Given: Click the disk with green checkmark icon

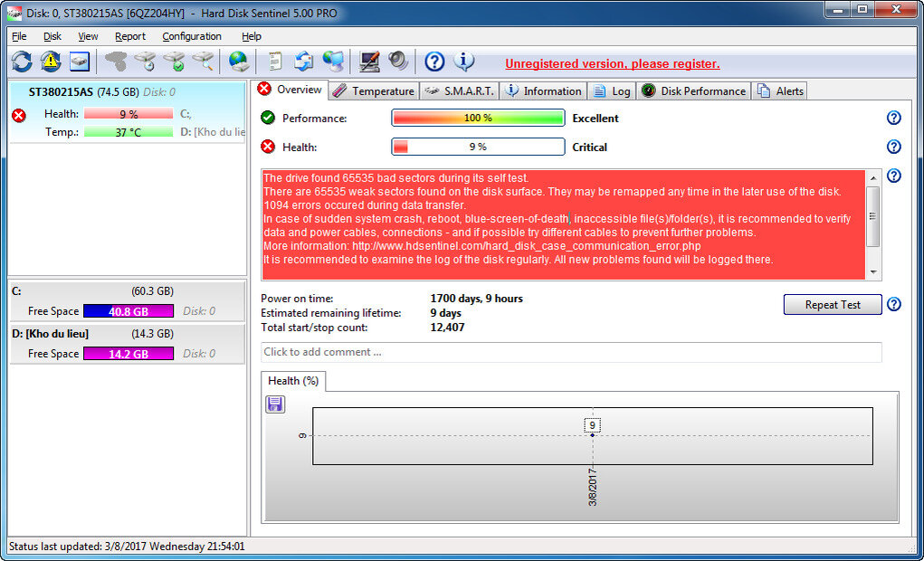Looking at the screenshot, I should 174,62.
